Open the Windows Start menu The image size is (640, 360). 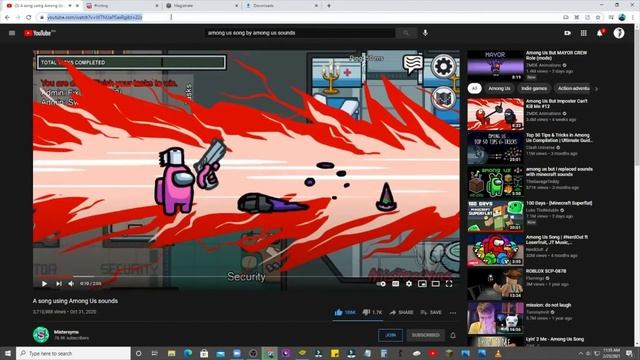coord(8,353)
